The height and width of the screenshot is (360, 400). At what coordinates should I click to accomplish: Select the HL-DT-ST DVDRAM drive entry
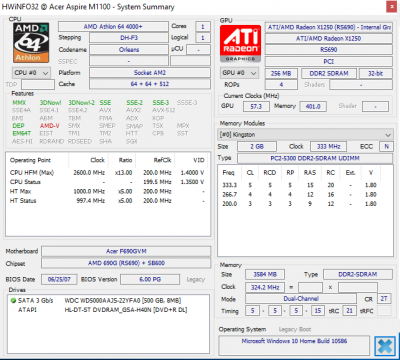tap(126, 310)
